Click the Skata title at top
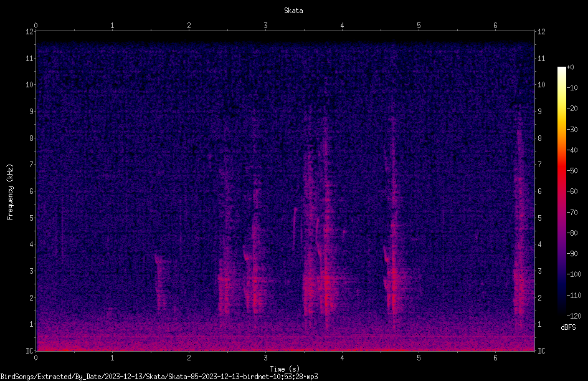The height and width of the screenshot is (381, 588). tap(293, 11)
